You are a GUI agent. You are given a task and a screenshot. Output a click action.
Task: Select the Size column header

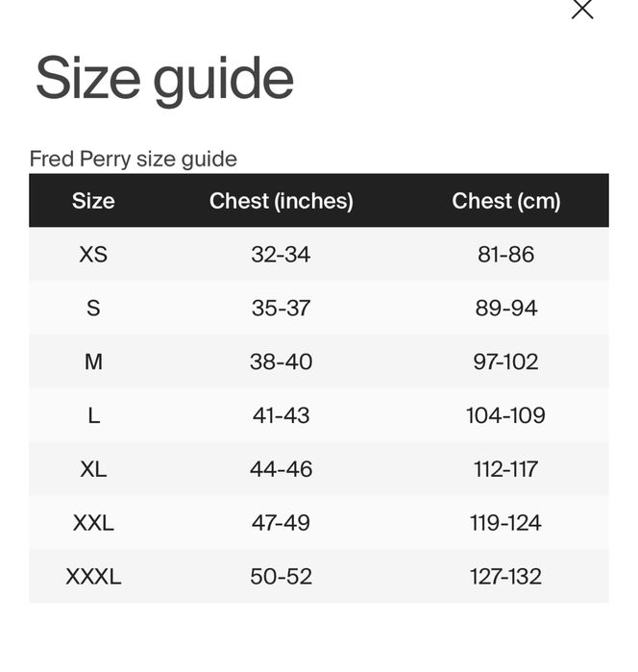93,201
